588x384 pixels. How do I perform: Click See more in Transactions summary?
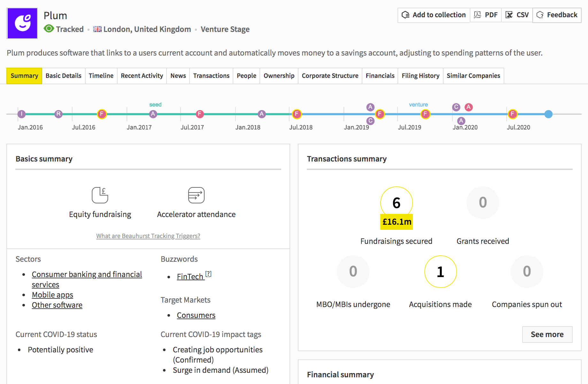point(547,335)
